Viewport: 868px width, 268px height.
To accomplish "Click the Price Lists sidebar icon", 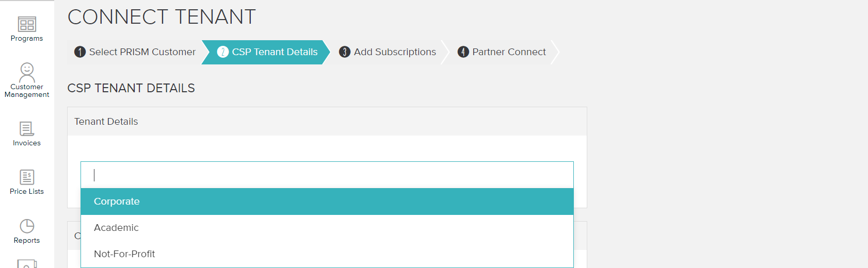I will pos(27,177).
